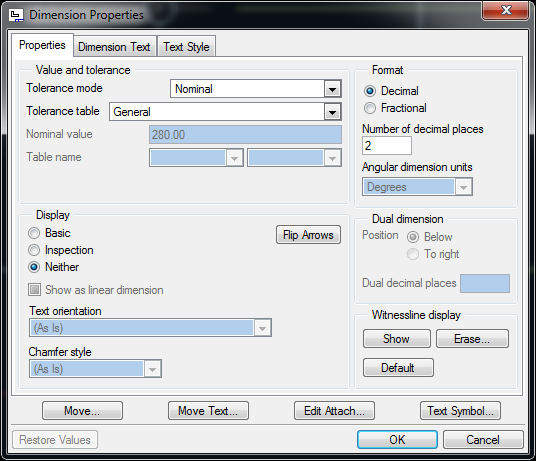
Task: Confirm the dialog with OK
Action: pyautogui.click(x=397, y=439)
